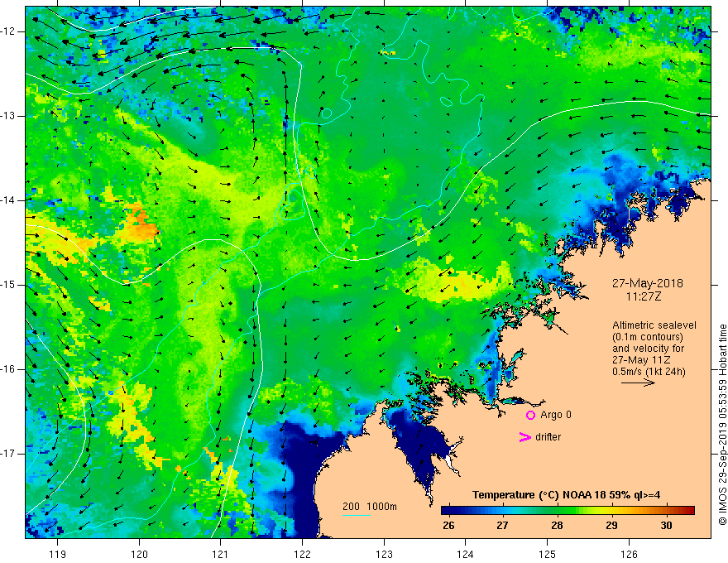
Task: Click the IMOS copyright timestamp text
Action: tap(722, 425)
